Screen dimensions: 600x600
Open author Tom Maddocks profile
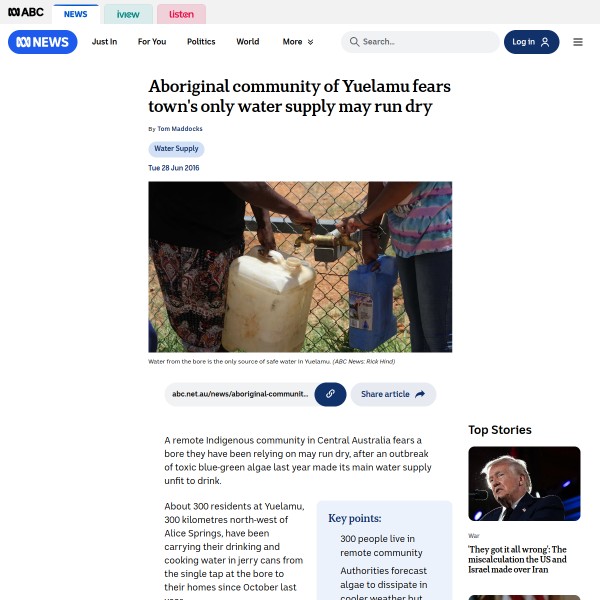tap(180, 129)
